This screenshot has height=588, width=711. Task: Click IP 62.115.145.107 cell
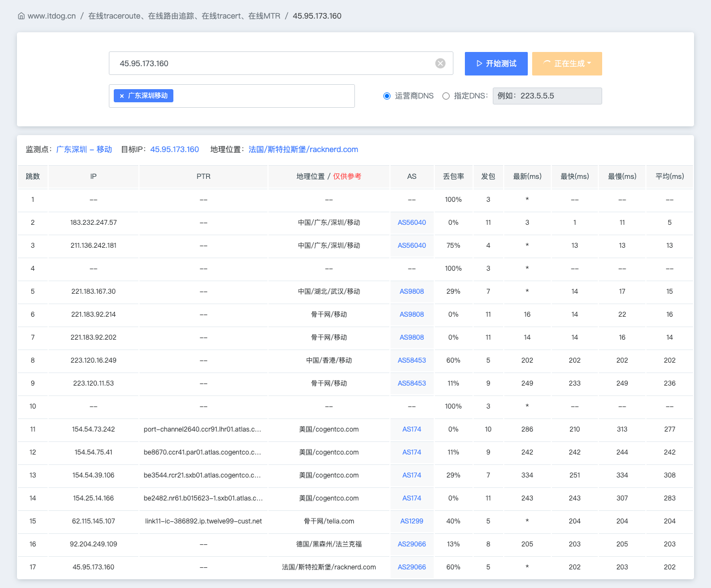94,521
